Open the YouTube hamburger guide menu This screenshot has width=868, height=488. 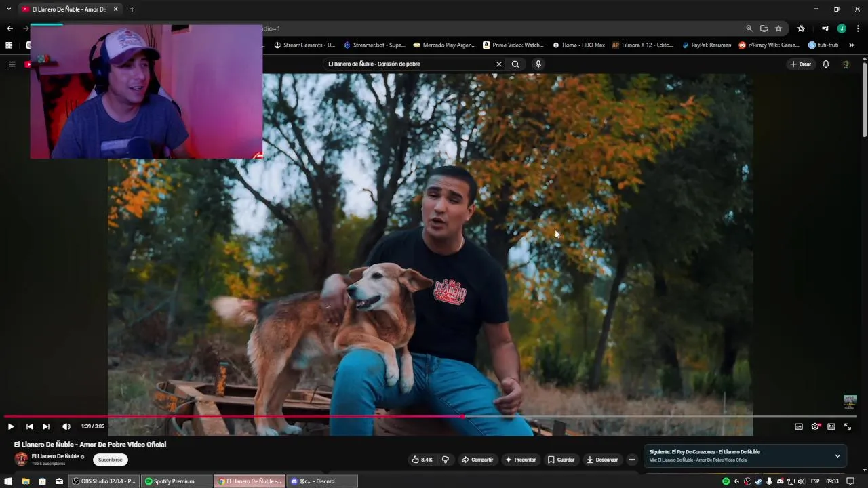coord(12,64)
